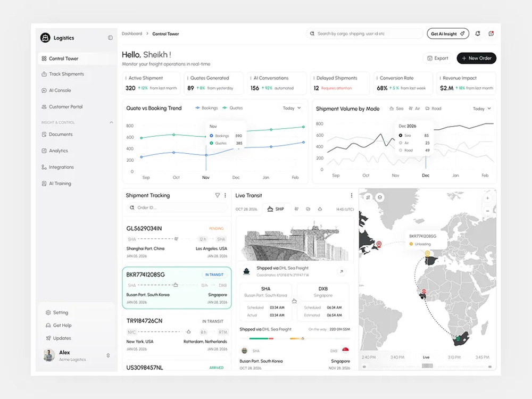Click the map layers icon

[380, 197]
